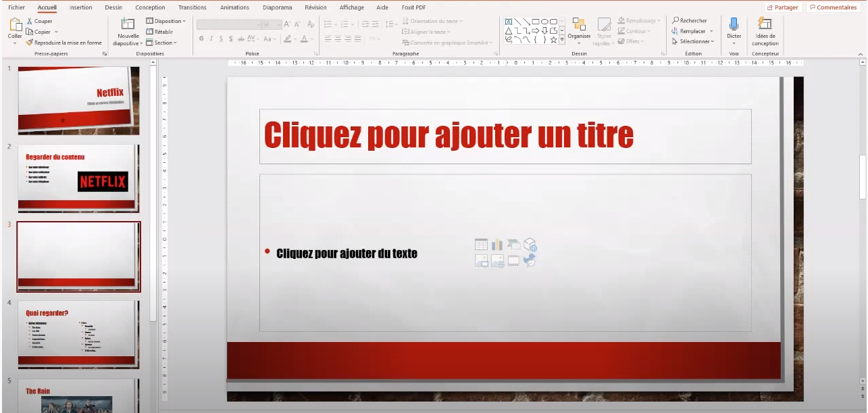
Task: Switch to the Insertion tab
Action: click(80, 7)
